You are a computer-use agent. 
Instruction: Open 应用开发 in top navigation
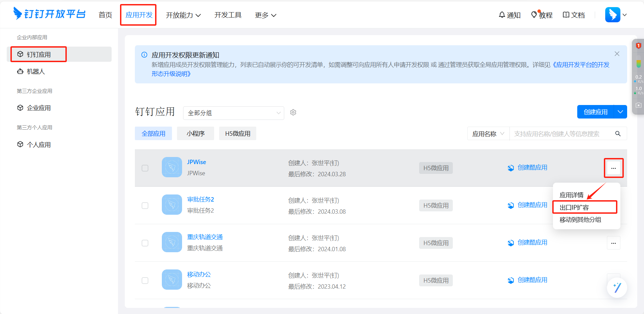[x=139, y=15]
